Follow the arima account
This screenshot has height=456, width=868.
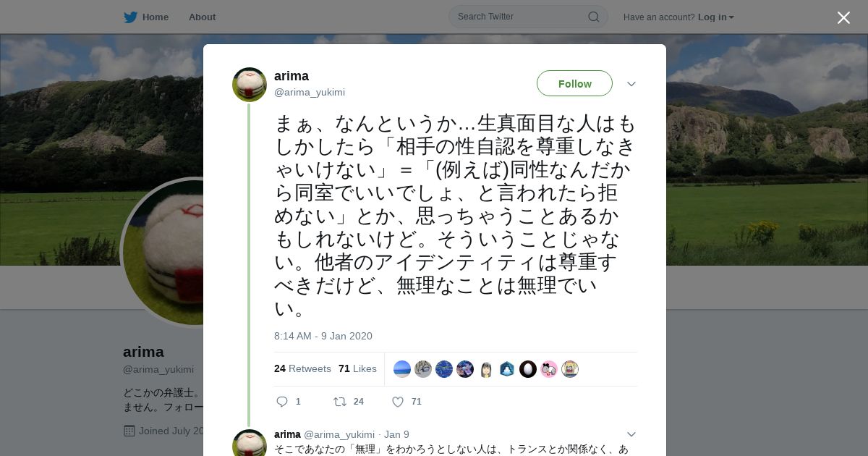point(574,83)
